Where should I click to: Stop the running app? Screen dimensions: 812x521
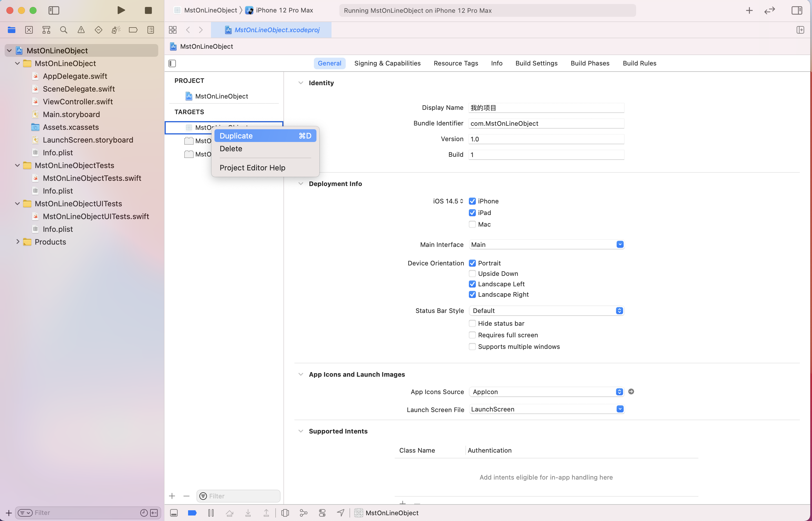(x=148, y=10)
